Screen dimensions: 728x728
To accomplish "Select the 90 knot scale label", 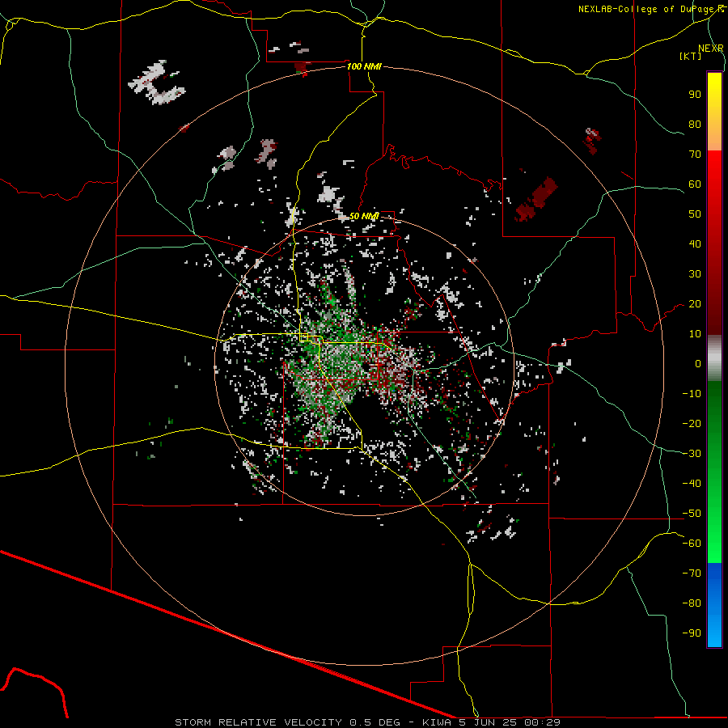I will [x=695, y=95].
